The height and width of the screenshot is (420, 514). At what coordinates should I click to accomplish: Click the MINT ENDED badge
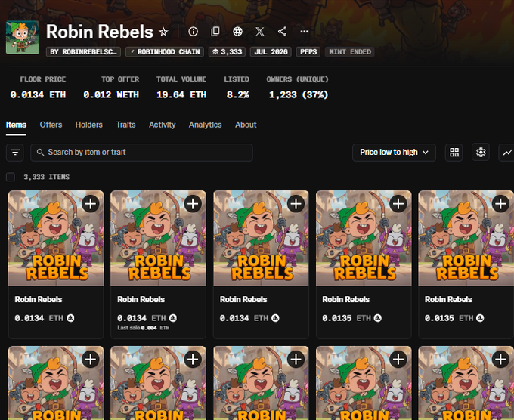pyautogui.click(x=350, y=52)
